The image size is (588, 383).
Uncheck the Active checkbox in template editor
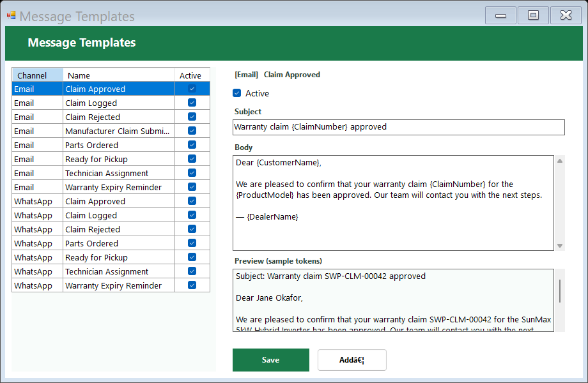tap(236, 93)
